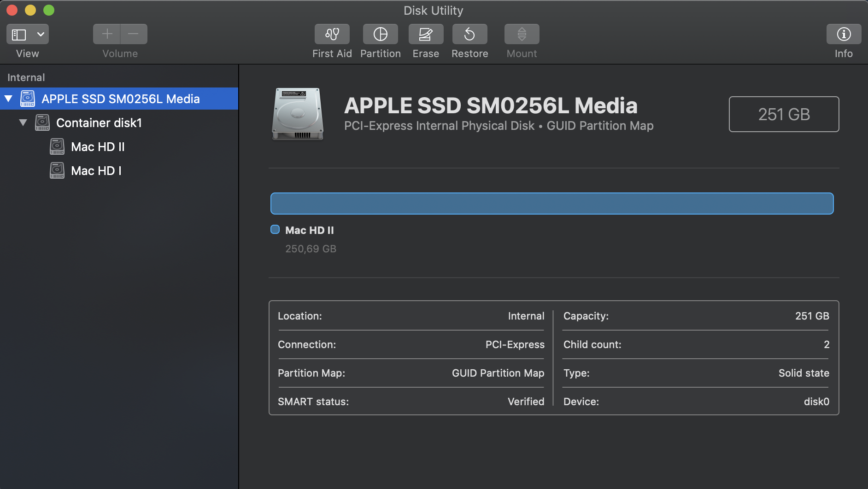Click the remove volume minus button
This screenshot has height=489, width=868.
click(134, 34)
